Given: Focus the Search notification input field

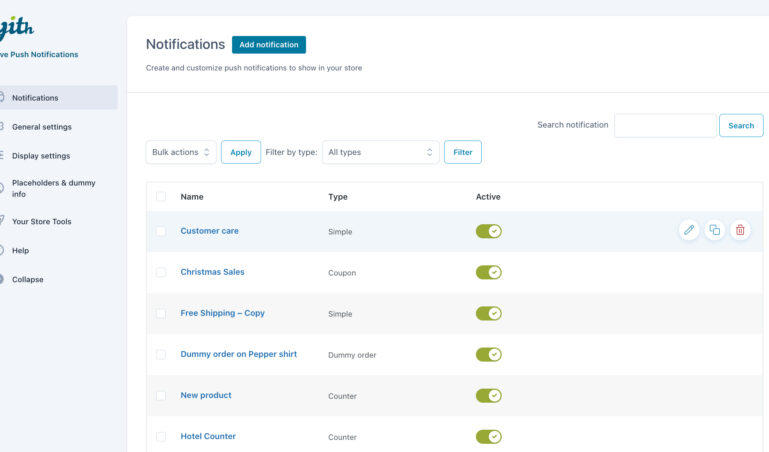Looking at the screenshot, I should [x=665, y=126].
